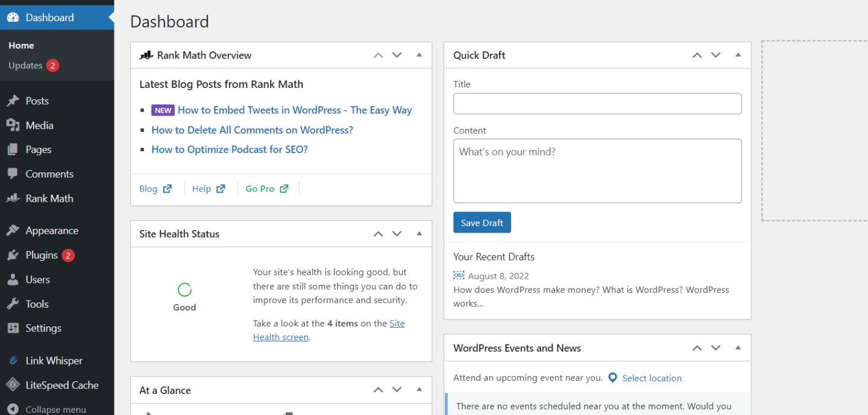Screen dimensions: 868x415
Task: Move Rank Math Overview widget up
Action: tap(378, 55)
